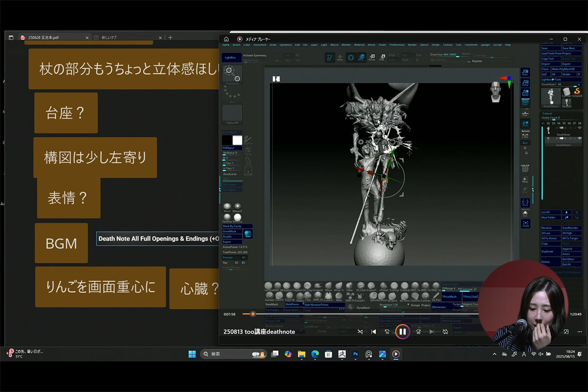Viewport: 588px width, 392px height.
Task: Show hidden tray icons with the taskbar chevron
Action: click(494, 354)
